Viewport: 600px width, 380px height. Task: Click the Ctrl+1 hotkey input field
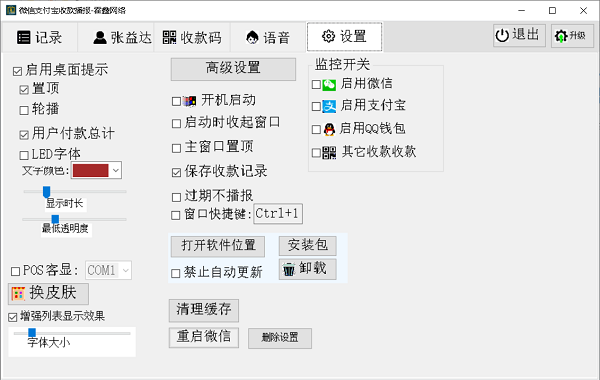click(x=278, y=214)
